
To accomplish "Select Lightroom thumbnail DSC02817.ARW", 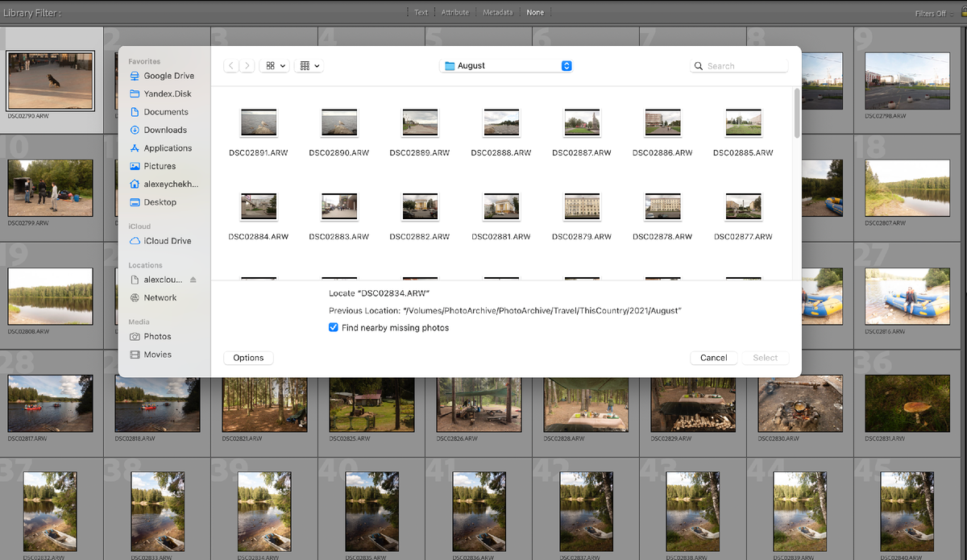I will [x=51, y=404].
